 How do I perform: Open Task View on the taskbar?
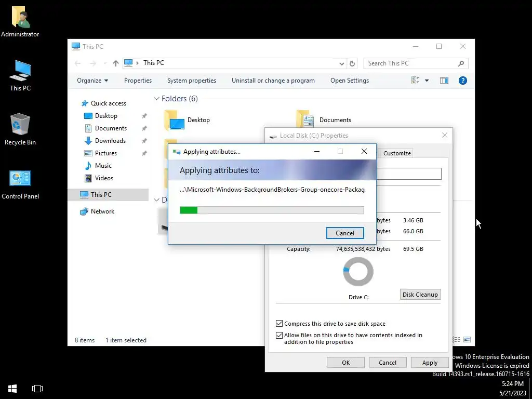[x=37, y=389]
